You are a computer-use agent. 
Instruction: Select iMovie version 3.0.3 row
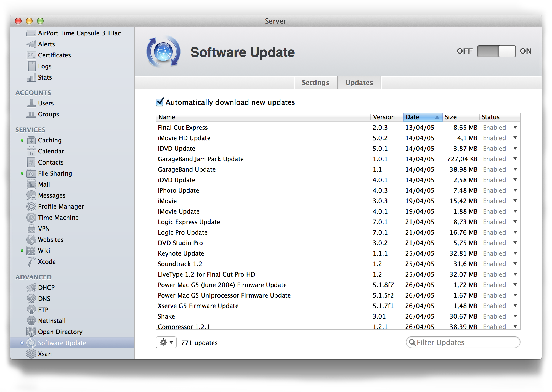click(338, 201)
